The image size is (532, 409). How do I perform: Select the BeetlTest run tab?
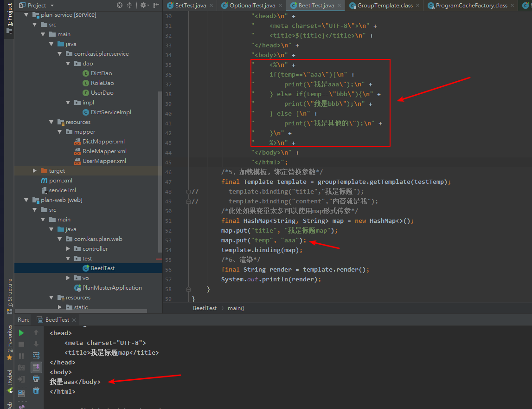[x=57, y=320]
